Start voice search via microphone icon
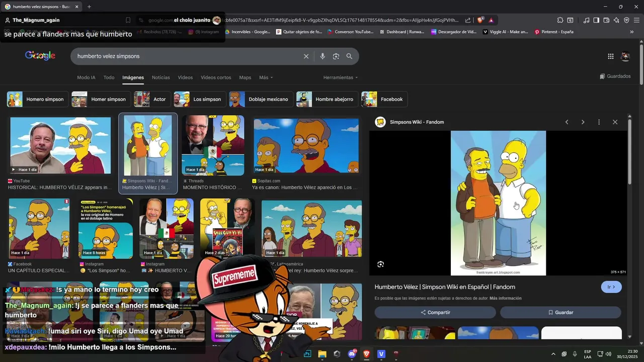 click(x=323, y=56)
